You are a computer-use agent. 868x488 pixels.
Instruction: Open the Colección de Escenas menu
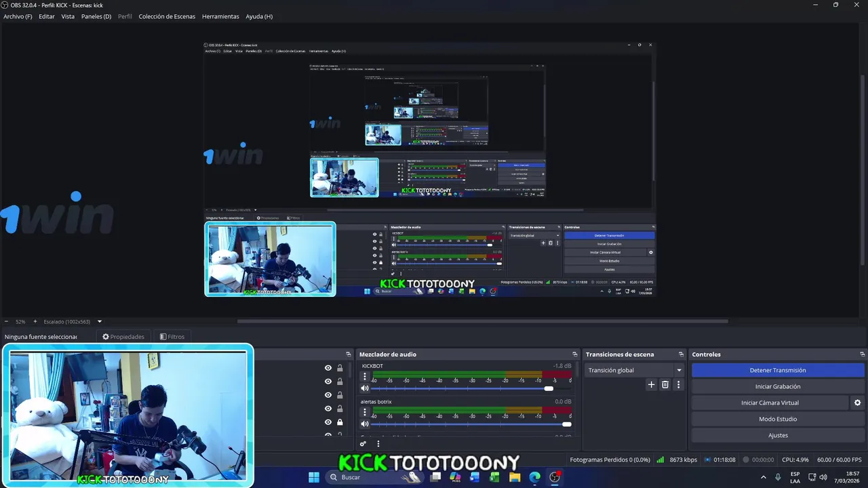click(x=167, y=16)
